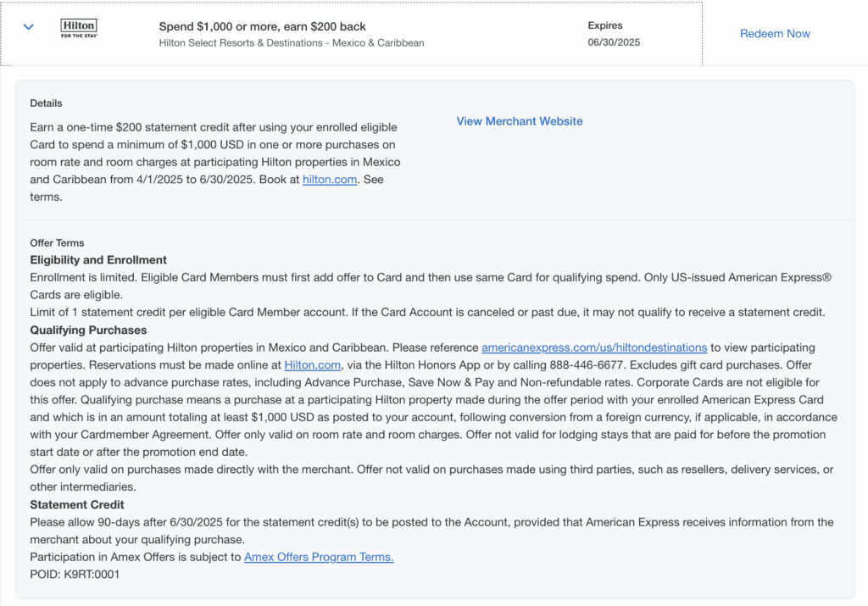Click Hilton.com link in Qualifying Purchases
Viewport: 868px width, 606px height.
coord(313,365)
